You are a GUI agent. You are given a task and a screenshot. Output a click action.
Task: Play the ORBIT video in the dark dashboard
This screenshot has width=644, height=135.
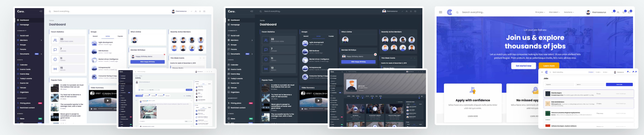coord(318,100)
